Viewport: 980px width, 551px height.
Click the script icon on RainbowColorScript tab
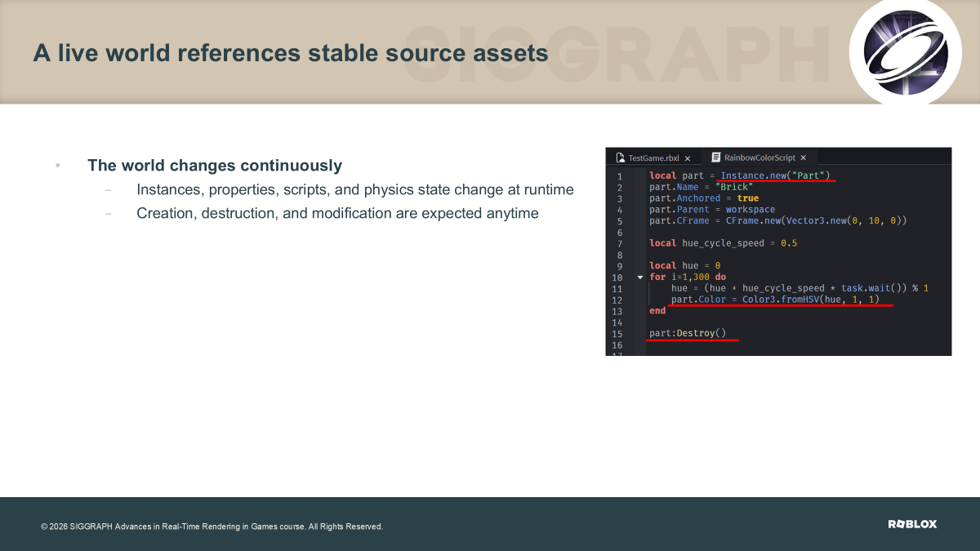(715, 158)
